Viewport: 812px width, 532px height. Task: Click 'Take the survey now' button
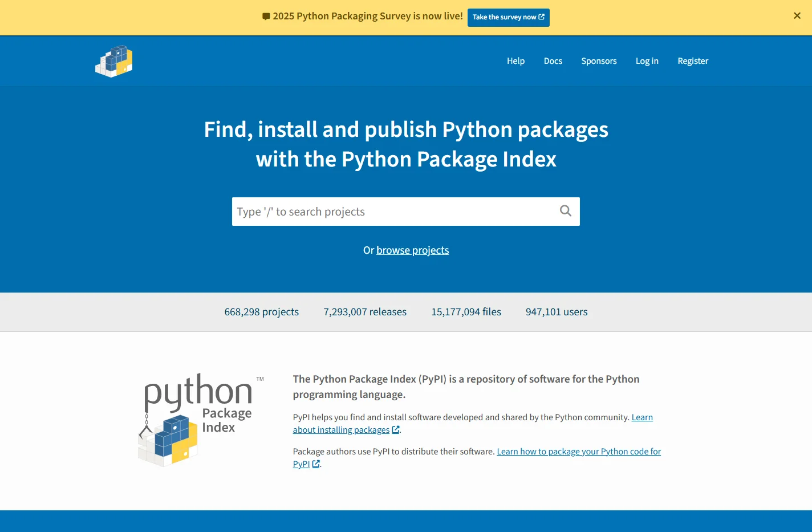509,17
